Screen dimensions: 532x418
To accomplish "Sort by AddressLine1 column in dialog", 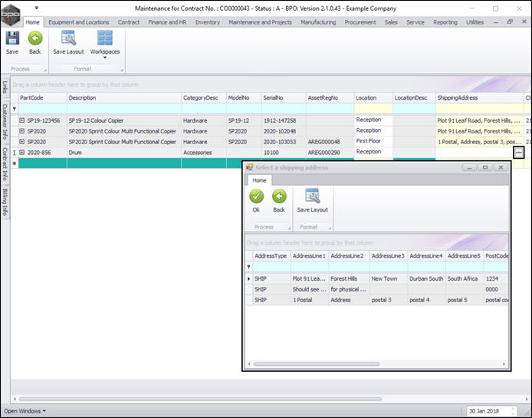I will pos(309,256).
